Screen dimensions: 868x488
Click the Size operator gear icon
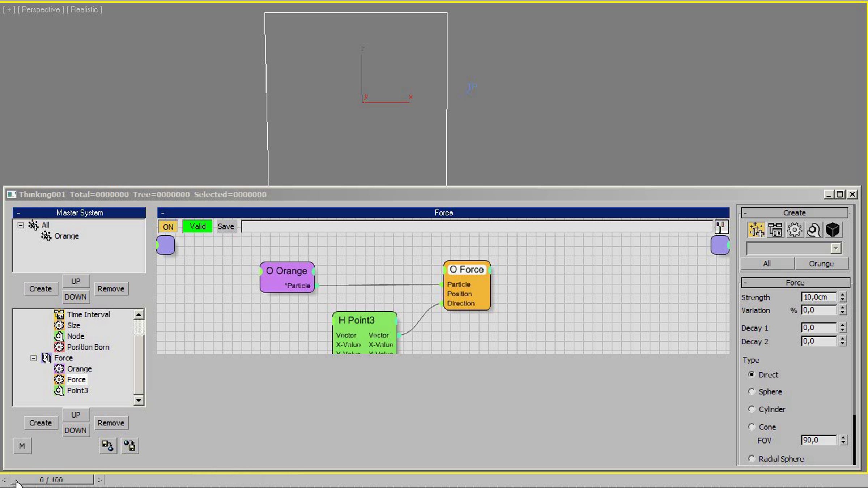point(59,325)
